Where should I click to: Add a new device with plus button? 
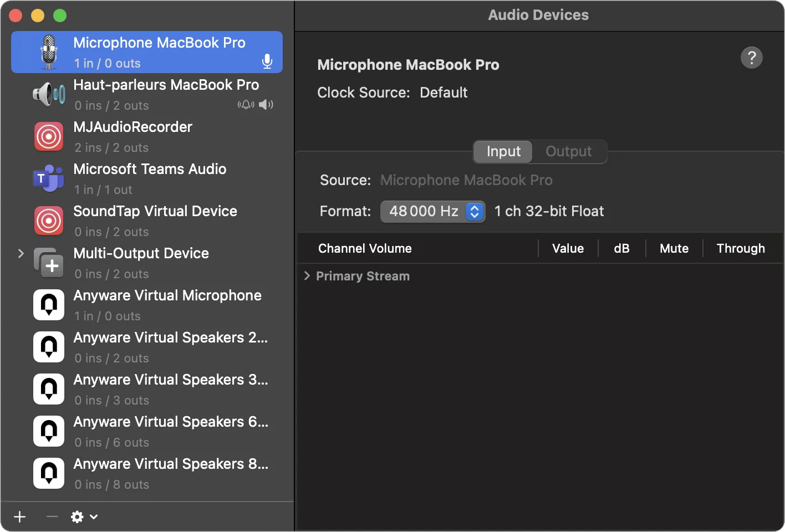pyautogui.click(x=20, y=517)
